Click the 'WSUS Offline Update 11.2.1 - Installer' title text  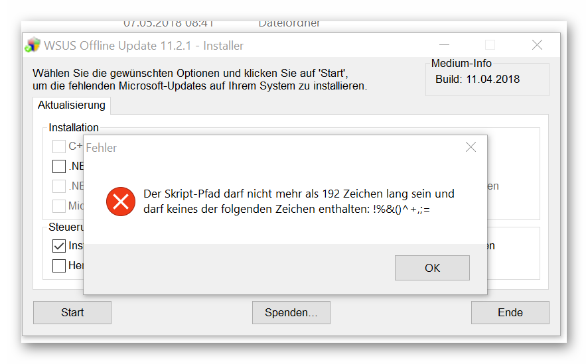[144, 46]
